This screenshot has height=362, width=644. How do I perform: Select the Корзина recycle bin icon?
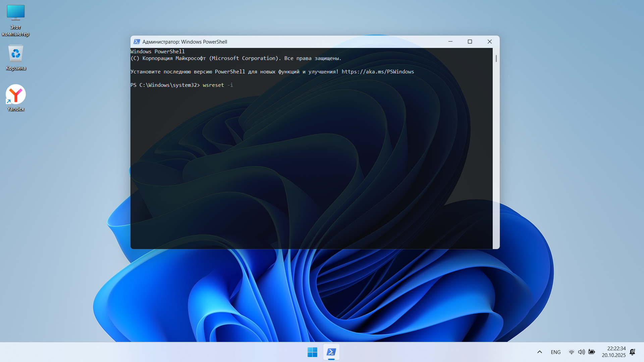click(x=15, y=54)
